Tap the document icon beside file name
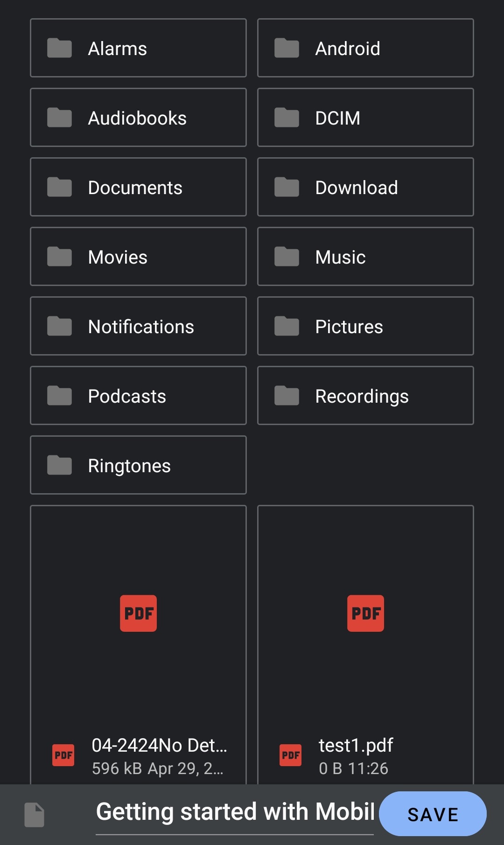This screenshot has width=504, height=845. [35, 815]
